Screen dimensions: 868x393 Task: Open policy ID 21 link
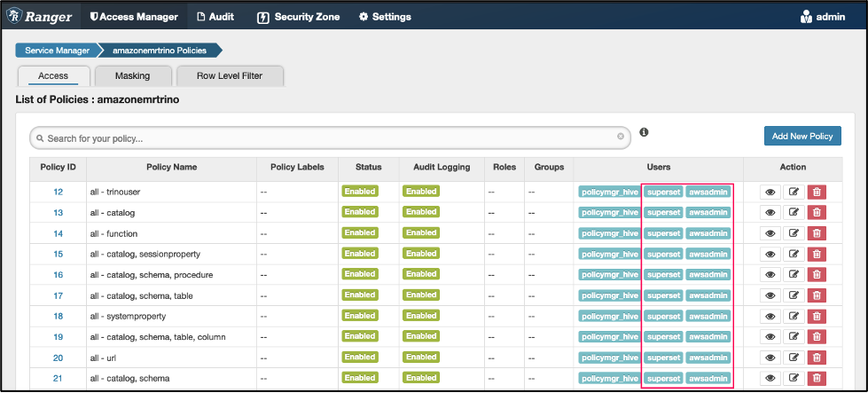[x=59, y=379]
